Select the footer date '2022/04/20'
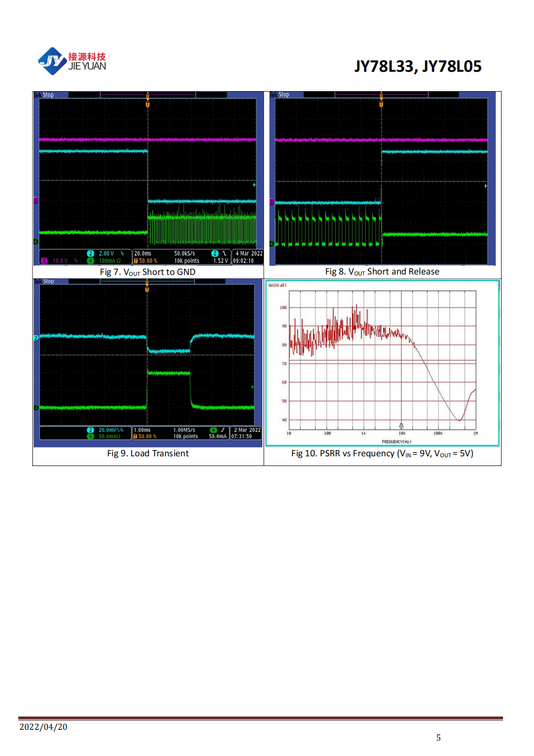 pyautogui.click(x=43, y=727)
